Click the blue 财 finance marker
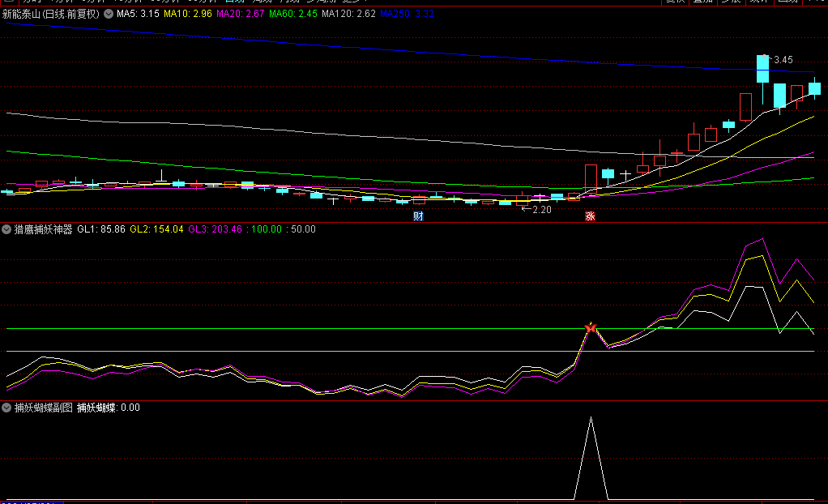 coord(418,216)
